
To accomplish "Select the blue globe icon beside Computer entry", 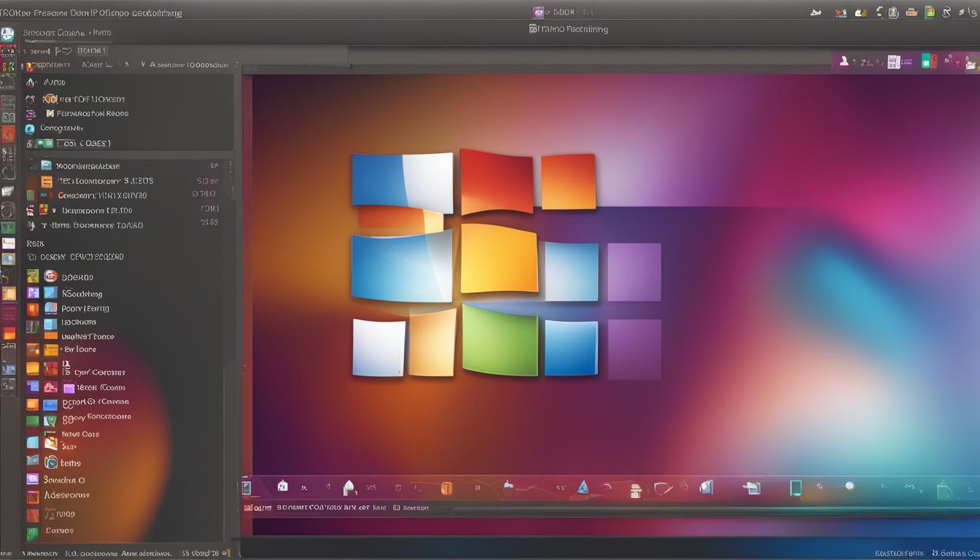I will (28, 128).
